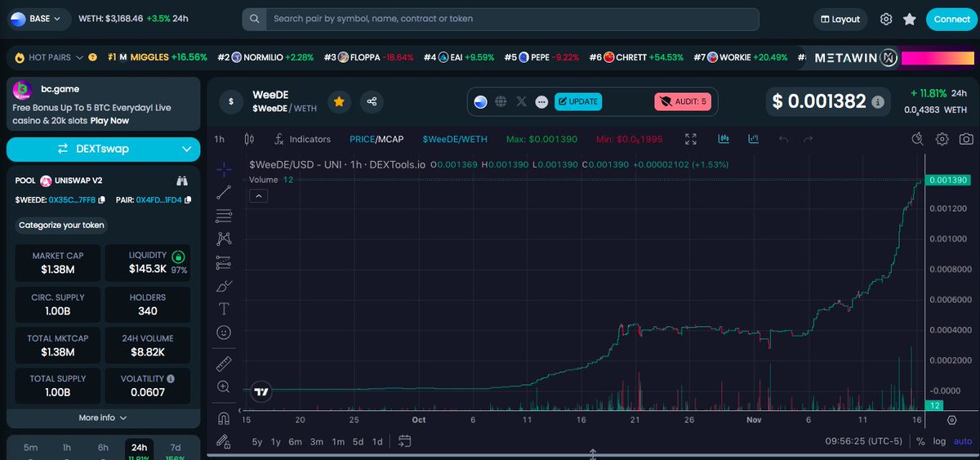Open favorites star in top bar
The image size is (980, 460).
tap(910, 19)
